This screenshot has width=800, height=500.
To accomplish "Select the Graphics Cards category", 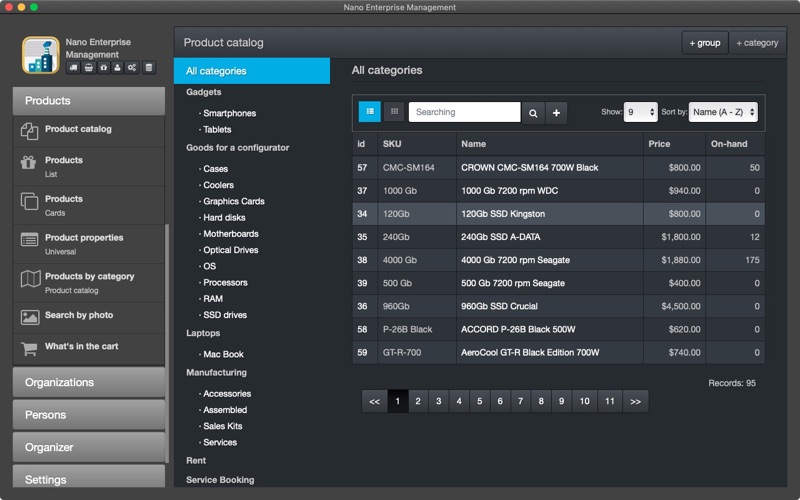I will [234, 201].
